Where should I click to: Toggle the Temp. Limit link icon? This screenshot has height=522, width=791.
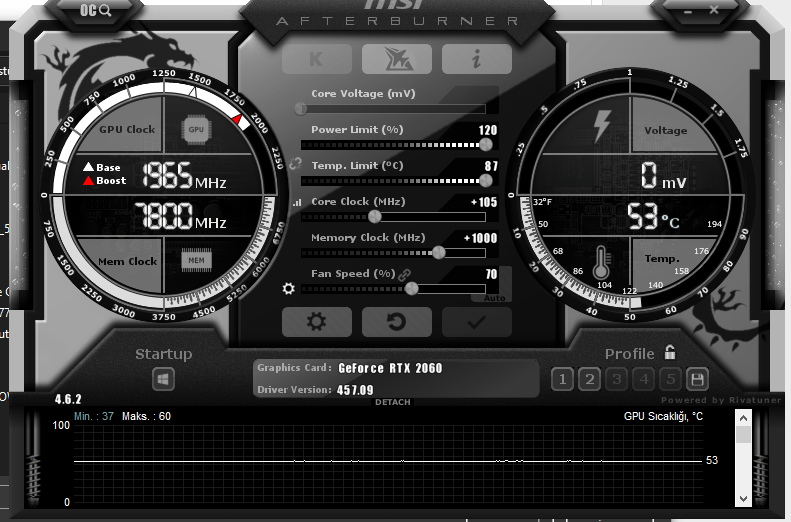point(295,163)
